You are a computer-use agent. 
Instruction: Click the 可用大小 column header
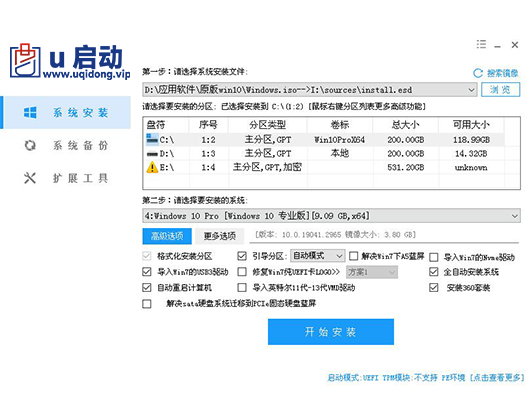click(471, 125)
